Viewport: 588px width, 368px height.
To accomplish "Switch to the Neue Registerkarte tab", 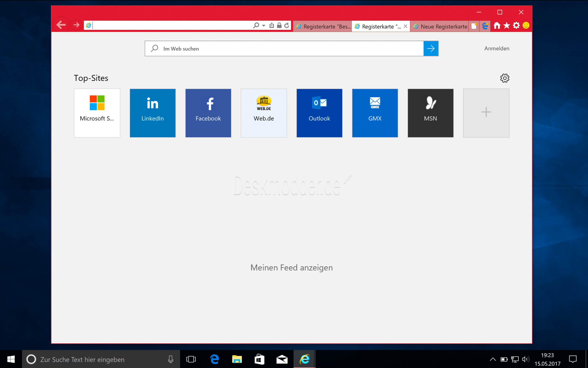I will pyautogui.click(x=439, y=26).
